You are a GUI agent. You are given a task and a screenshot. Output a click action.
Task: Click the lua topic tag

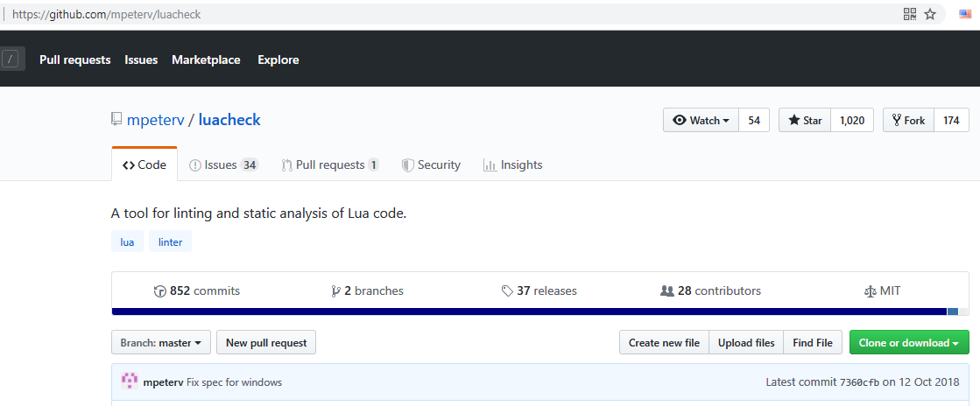pyautogui.click(x=128, y=241)
